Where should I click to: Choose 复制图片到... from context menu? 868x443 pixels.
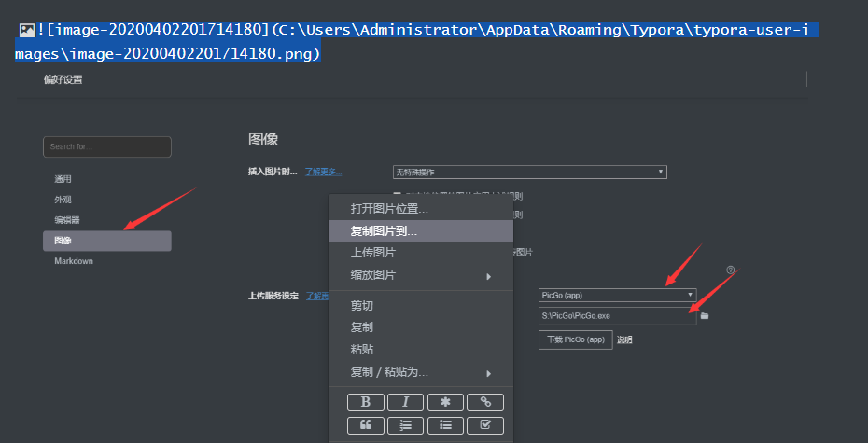tap(421, 231)
